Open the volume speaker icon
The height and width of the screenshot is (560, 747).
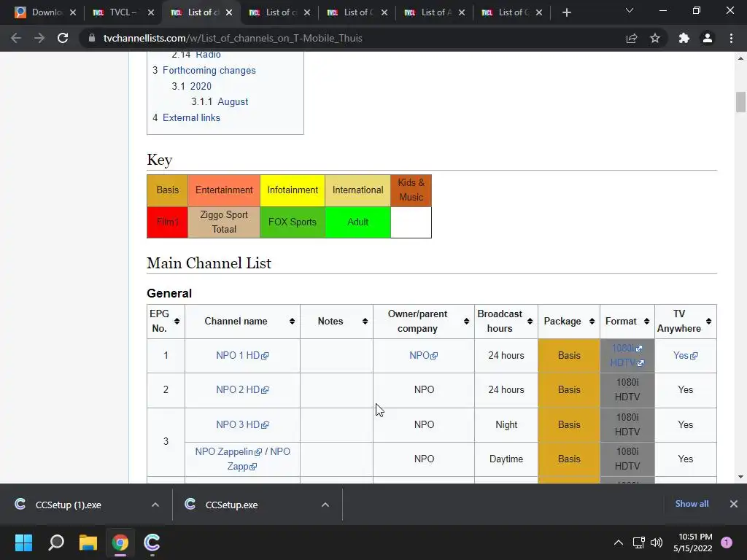coord(657,542)
